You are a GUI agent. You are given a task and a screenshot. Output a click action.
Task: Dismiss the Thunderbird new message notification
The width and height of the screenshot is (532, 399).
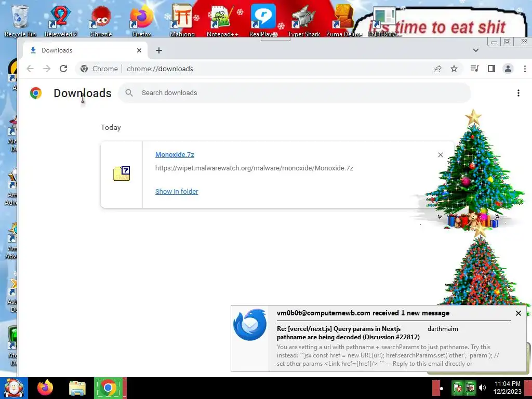click(518, 313)
